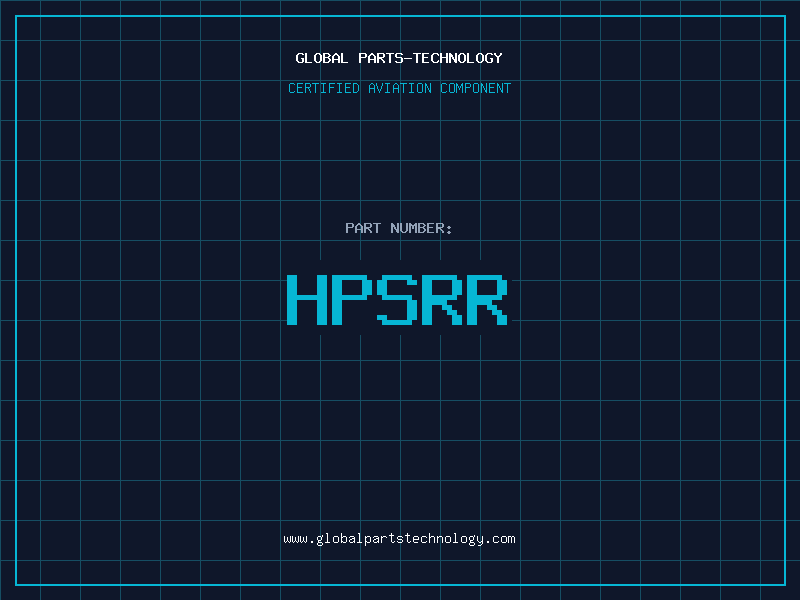This screenshot has width=800, height=600.
Task: Click the www prefix of the URL
Action: [x=295, y=538]
